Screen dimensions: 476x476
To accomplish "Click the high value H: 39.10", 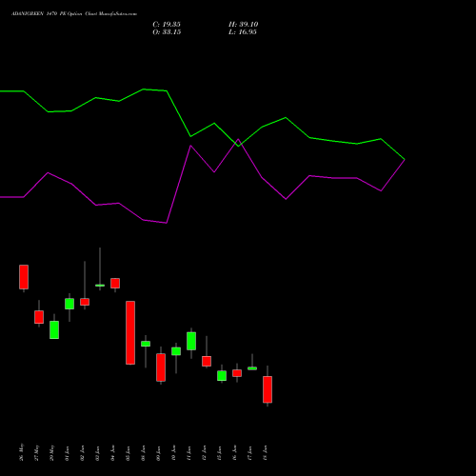I will click(x=244, y=25).
